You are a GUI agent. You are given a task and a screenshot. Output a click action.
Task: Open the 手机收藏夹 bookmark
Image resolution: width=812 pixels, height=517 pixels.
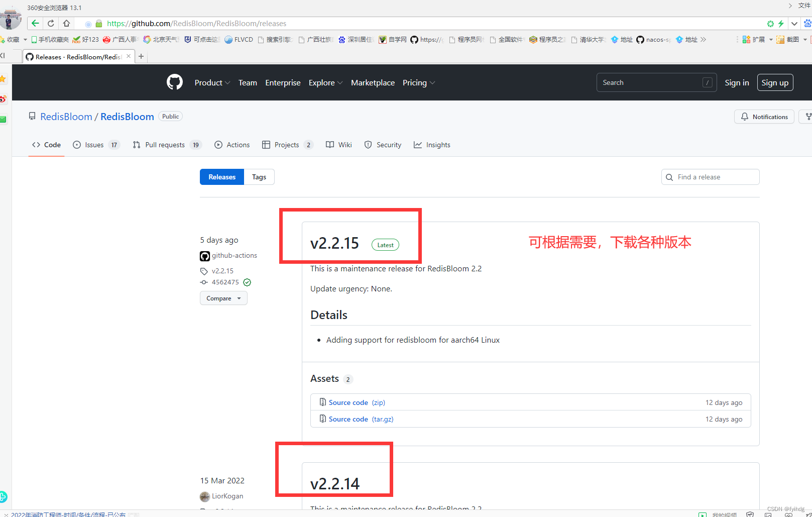(x=50, y=40)
